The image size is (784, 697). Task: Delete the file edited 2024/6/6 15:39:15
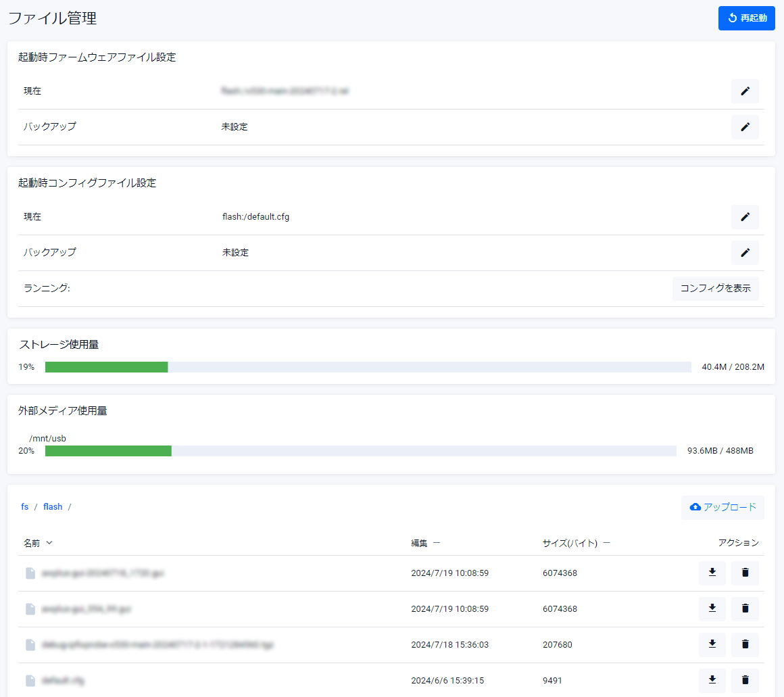(745, 680)
